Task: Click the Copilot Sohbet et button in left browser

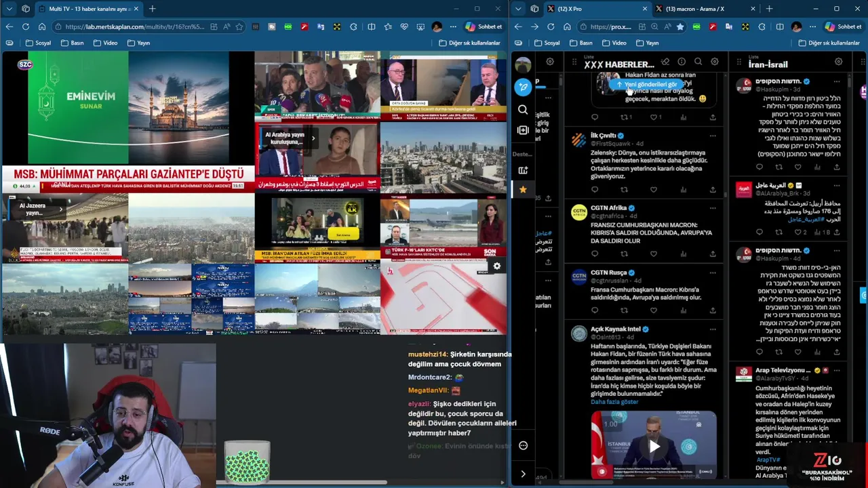Action: pos(484,26)
